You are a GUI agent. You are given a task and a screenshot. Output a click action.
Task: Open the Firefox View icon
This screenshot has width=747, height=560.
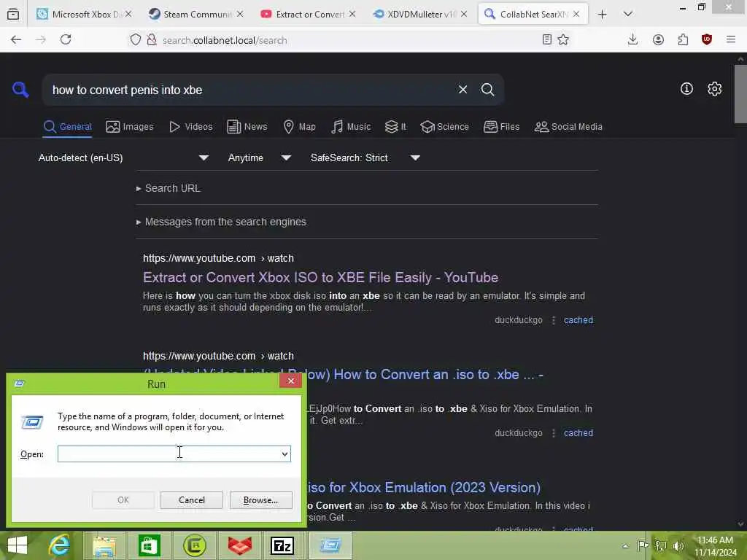pos(13,15)
